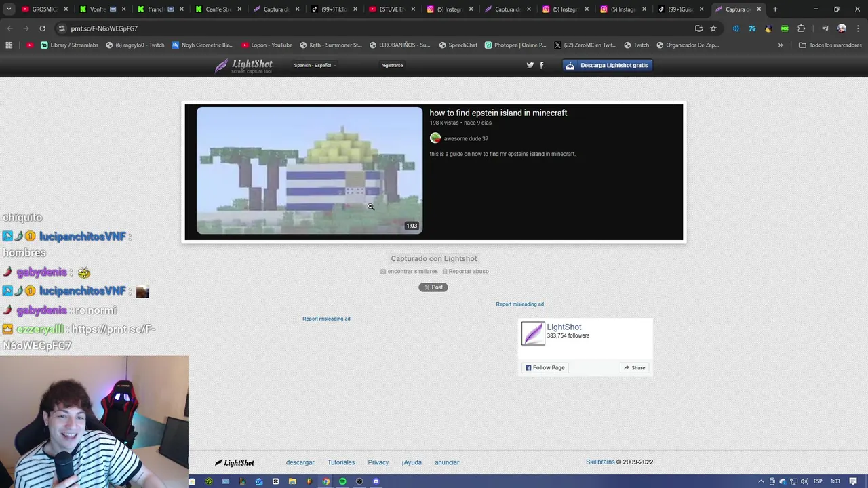Click the volume speaker icon in tray
Viewport: 868px width, 488px height.
[804, 481]
